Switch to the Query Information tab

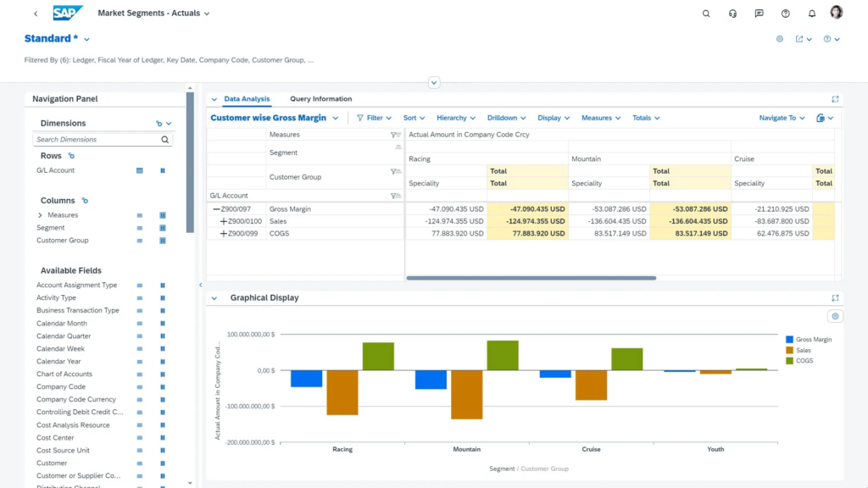(320, 99)
